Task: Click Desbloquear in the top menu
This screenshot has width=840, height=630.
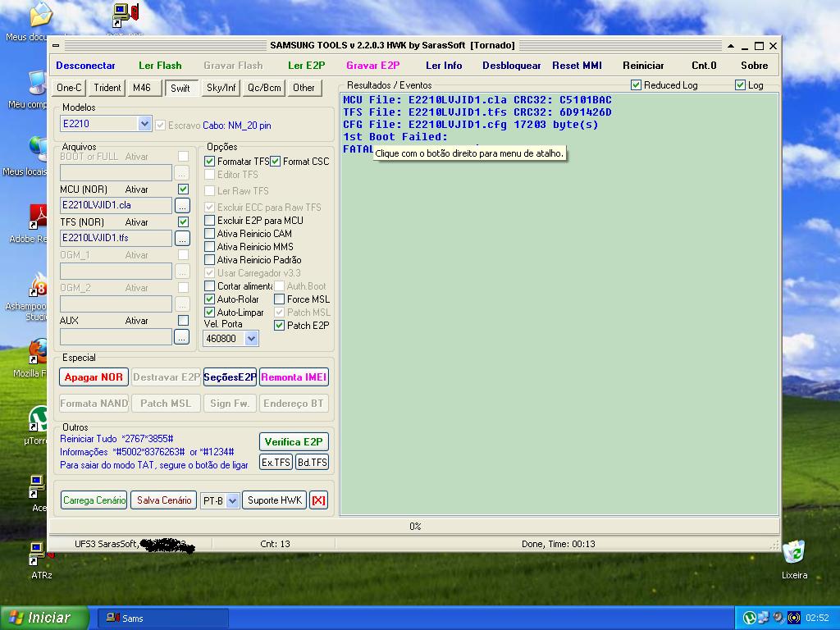Action: click(x=512, y=66)
